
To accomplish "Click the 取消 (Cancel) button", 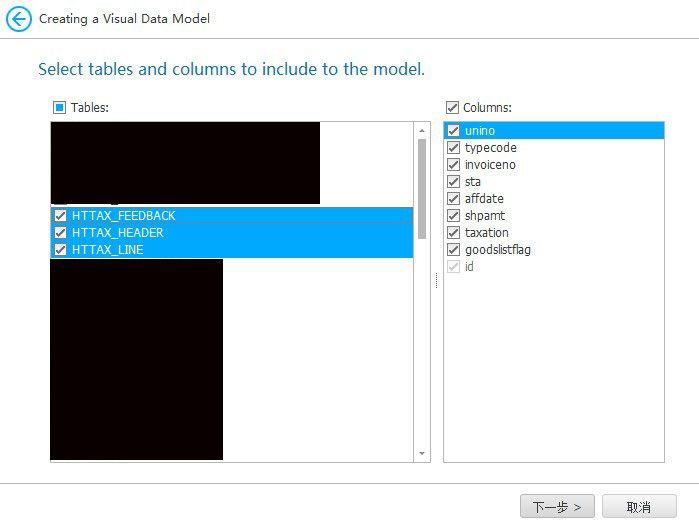I will coord(639,507).
